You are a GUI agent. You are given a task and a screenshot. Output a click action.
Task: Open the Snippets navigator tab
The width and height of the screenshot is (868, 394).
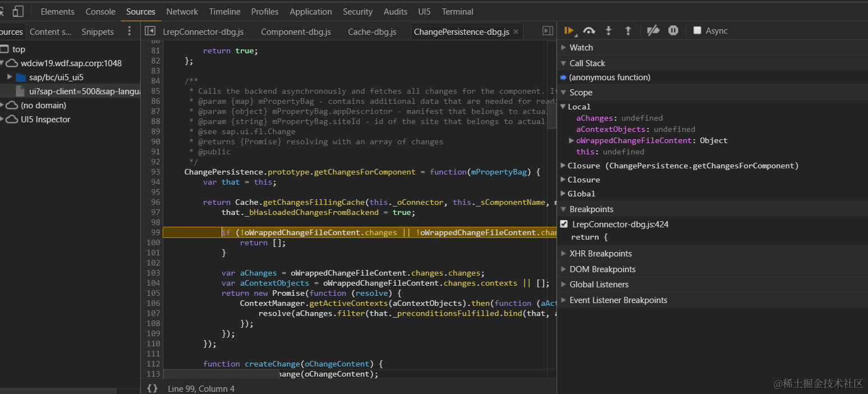pos(98,32)
